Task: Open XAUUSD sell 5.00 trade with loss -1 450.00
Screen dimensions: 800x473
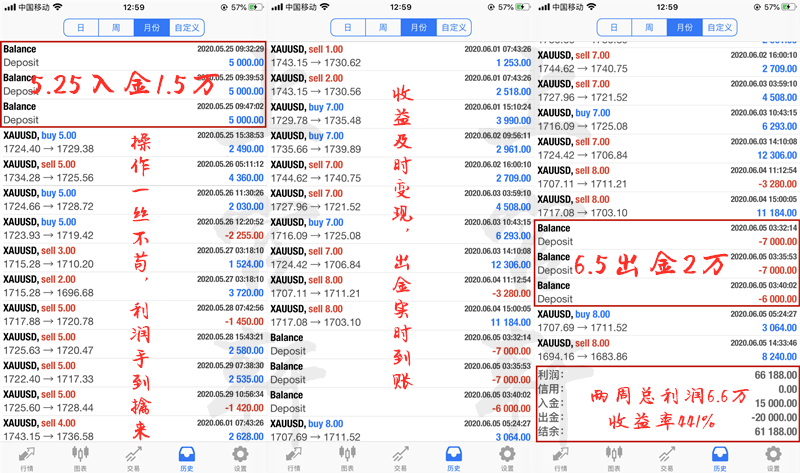Action: coord(133,315)
